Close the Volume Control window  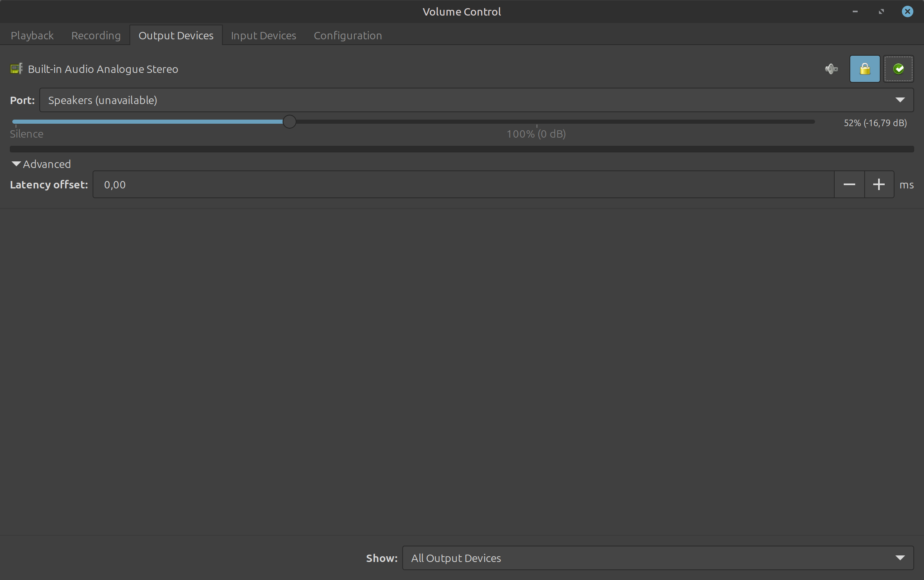(907, 11)
